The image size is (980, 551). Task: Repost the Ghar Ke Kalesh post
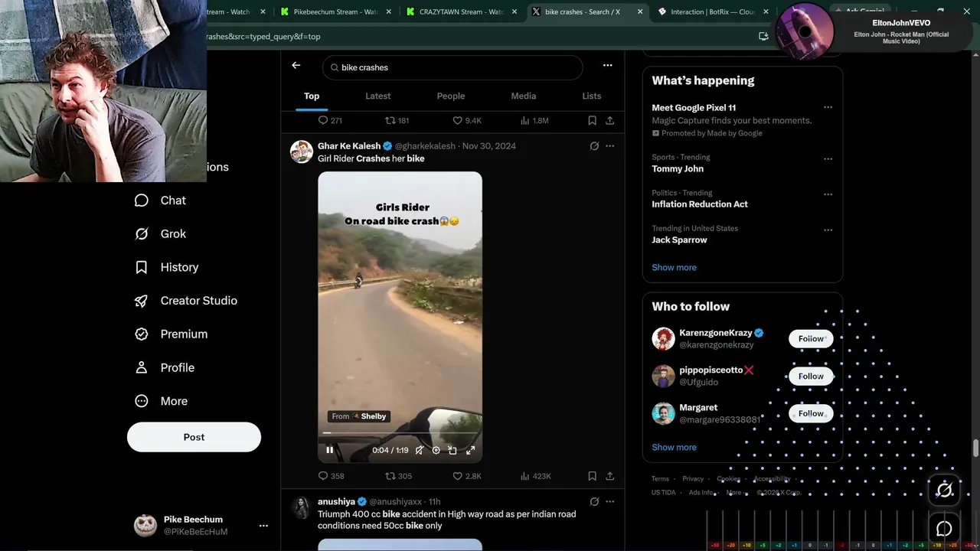pyautogui.click(x=398, y=476)
